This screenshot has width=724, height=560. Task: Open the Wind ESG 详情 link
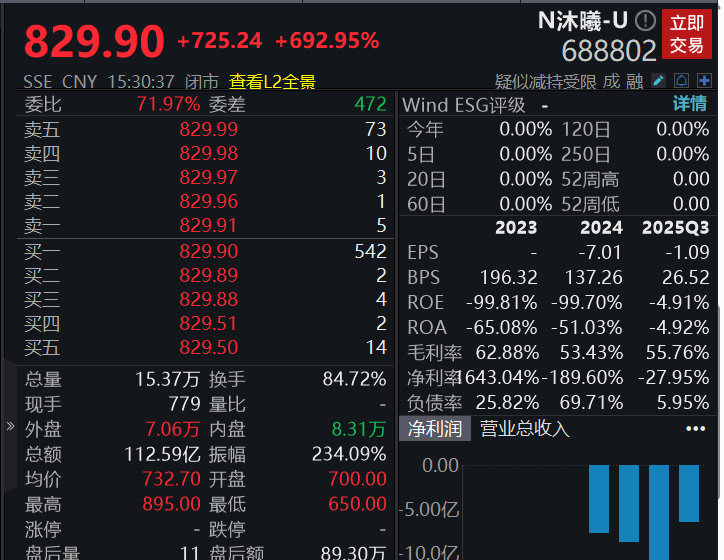689,104
